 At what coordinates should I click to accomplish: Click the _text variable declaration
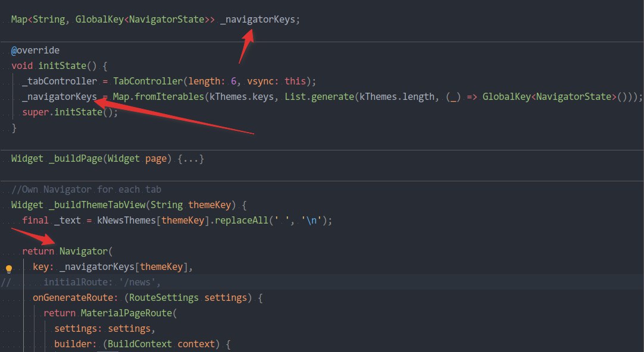[67, 221]
